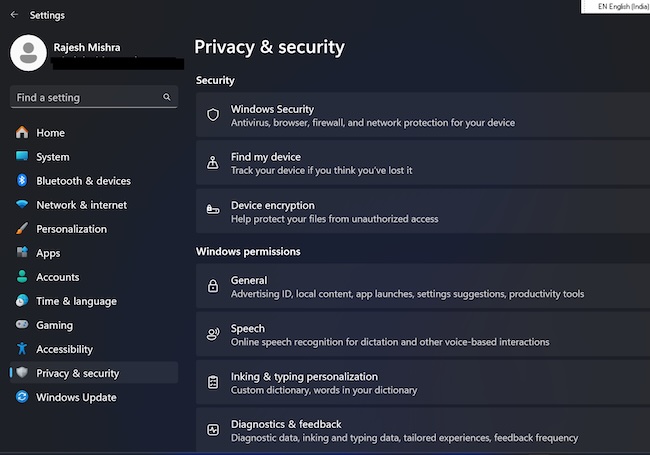This screenshot has width=650, height=455.
Task: Click the Windows permissions section heading
Action: 248,252
